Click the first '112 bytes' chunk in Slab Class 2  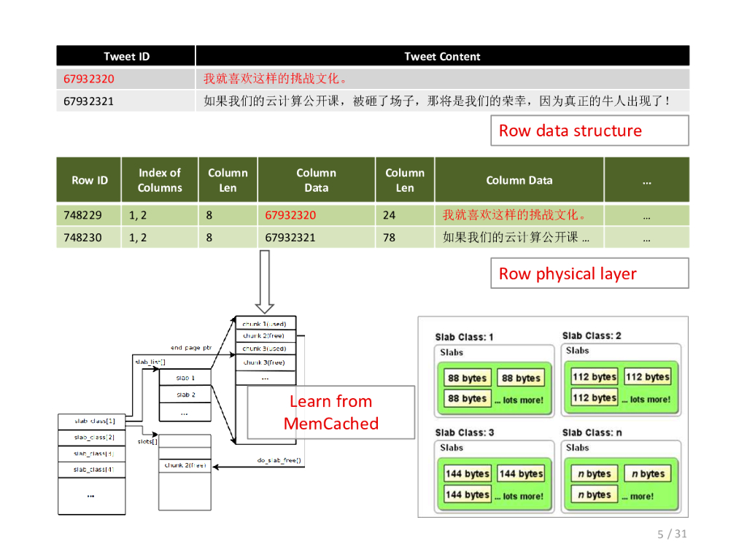tap(595, 377)
